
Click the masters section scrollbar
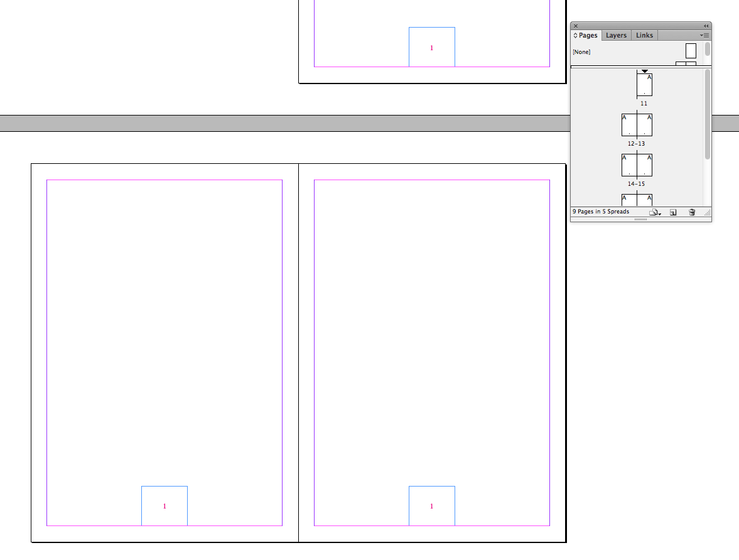(708, 49)
